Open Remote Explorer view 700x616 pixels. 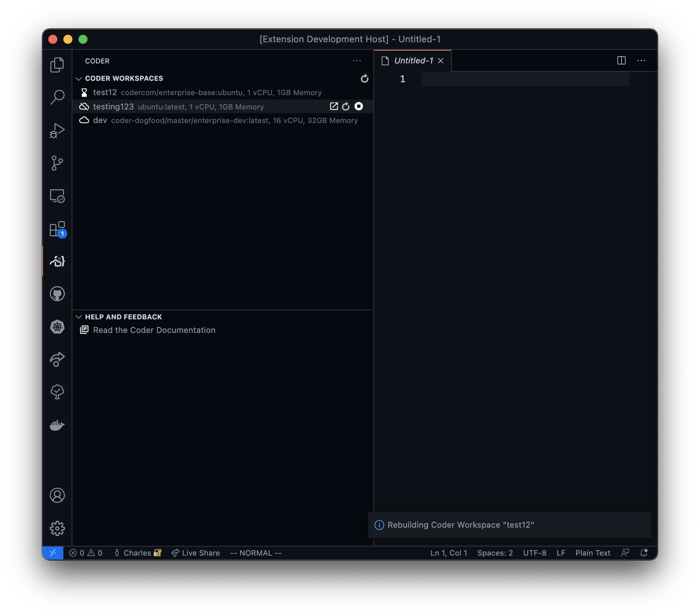tap(57, 196)
